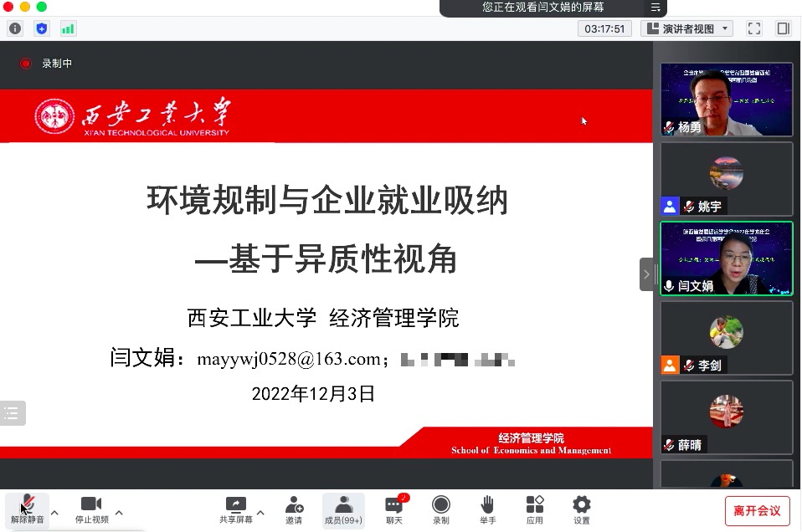Toggle the sidebar layout panel icon
This screenshot has width=802, height=532.
[x=784, y=28]
